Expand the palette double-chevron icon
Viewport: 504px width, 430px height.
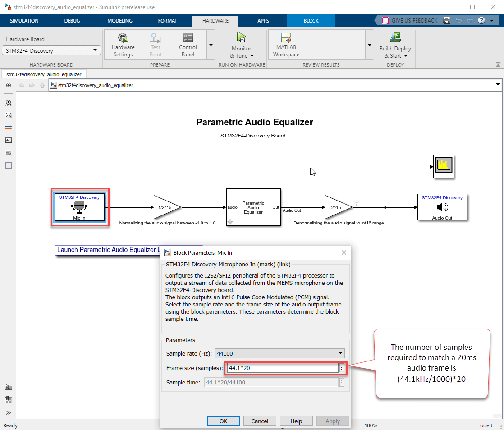9,412
